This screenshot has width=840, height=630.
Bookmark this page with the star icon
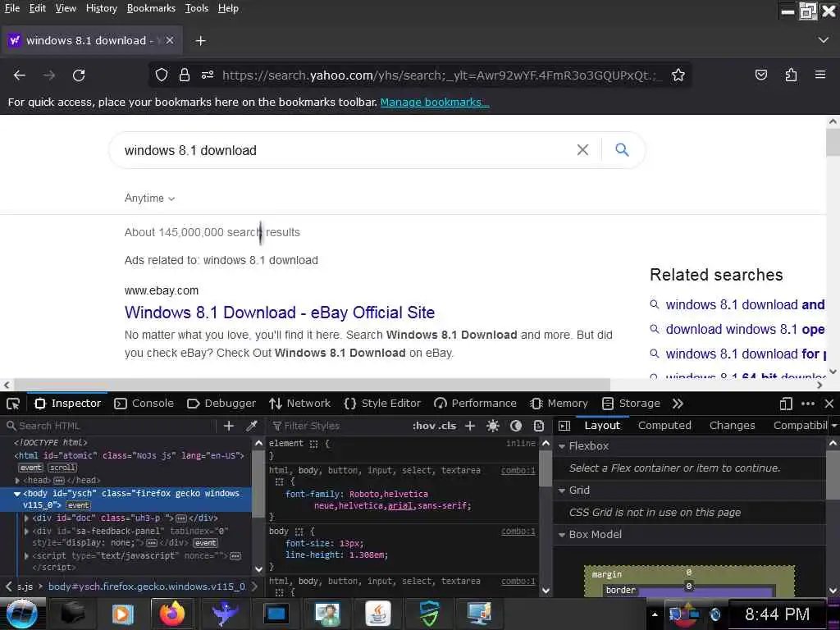pyautogui.click(x=678, y=75)
